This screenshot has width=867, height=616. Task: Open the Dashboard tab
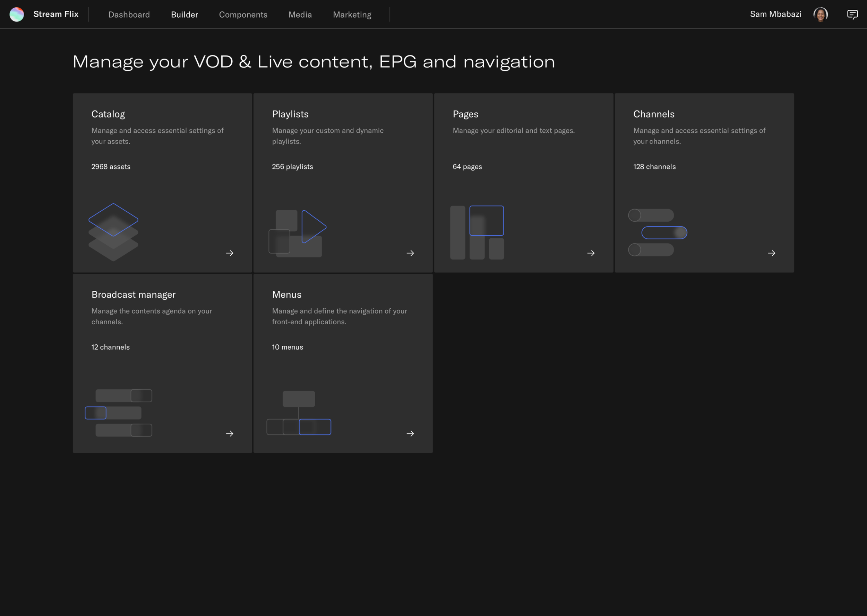(129, 15)
